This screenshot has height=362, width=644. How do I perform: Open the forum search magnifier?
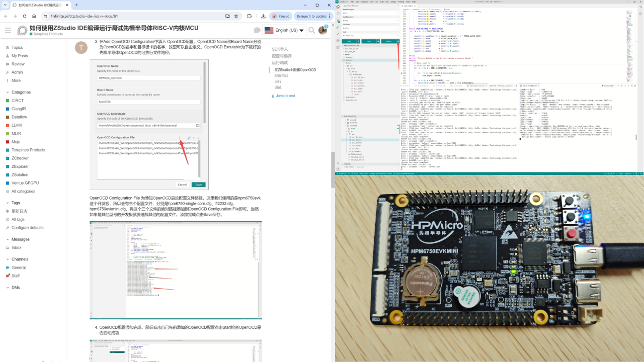point(311,30)
